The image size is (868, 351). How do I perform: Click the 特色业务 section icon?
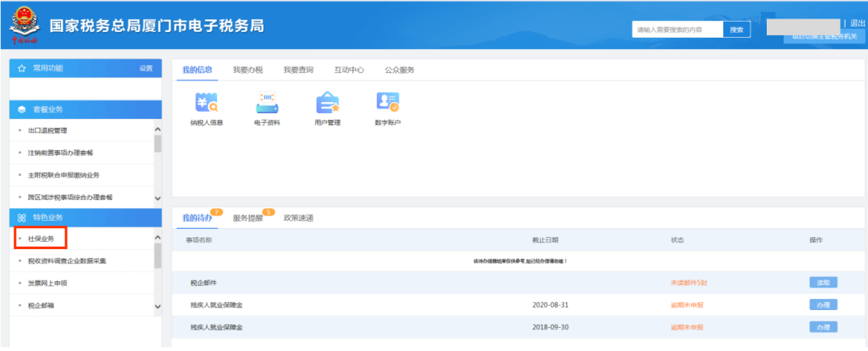click(x=22, y=218)
